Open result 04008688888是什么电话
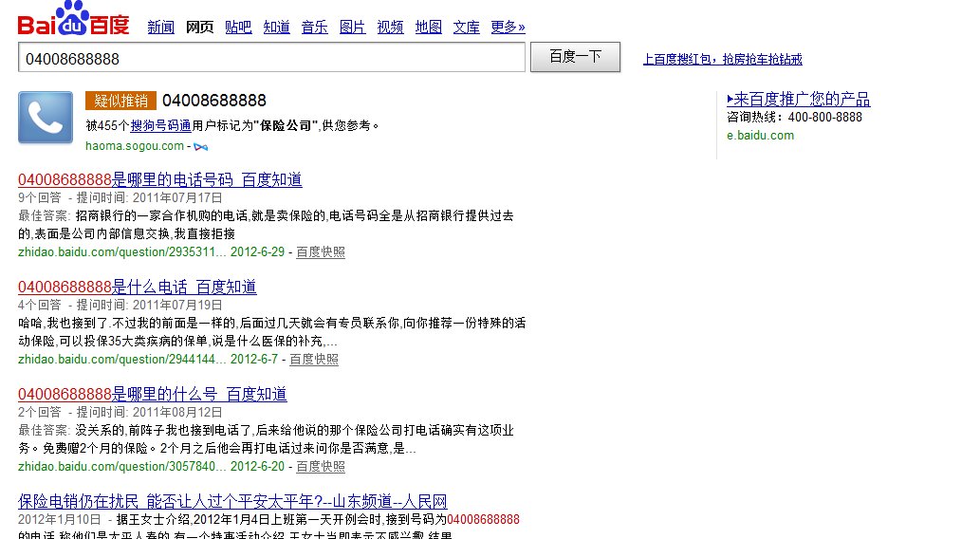980x539 pixels. [x=138, y=287]
